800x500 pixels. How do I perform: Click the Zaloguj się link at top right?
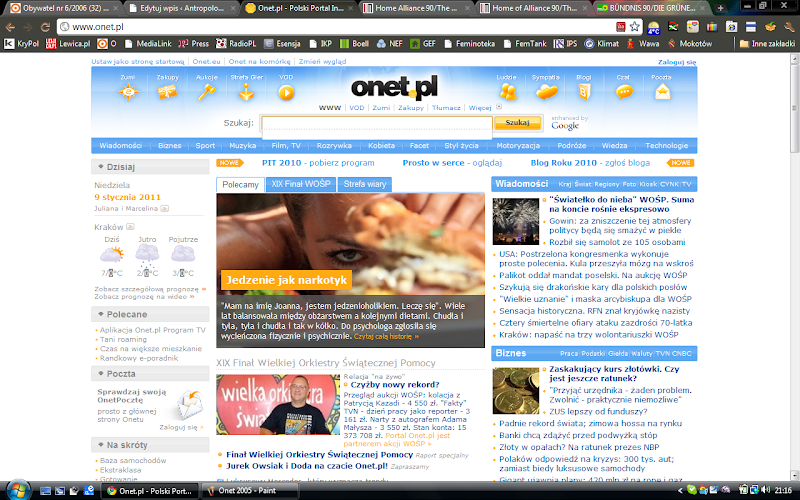tap(677, 62)
